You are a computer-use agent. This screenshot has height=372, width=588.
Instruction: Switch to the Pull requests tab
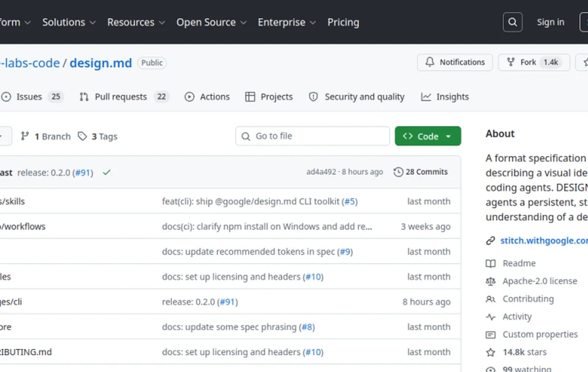tap(124, 97)
